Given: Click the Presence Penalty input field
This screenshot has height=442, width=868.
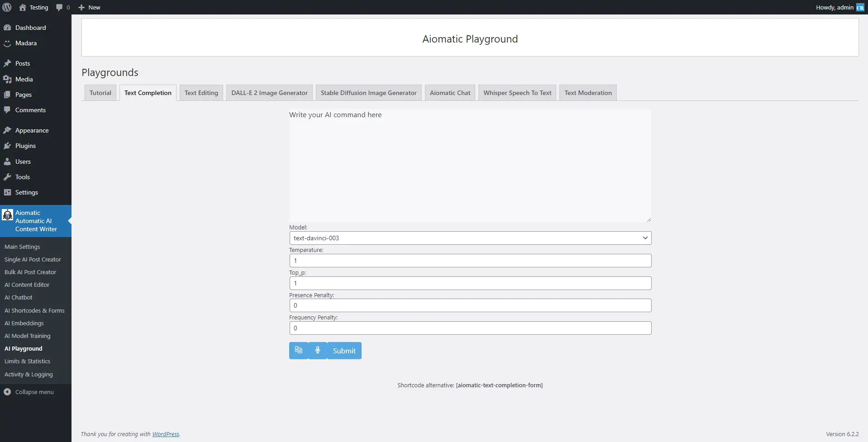Looking at the screenshot, I should click(x=470, y=305).
